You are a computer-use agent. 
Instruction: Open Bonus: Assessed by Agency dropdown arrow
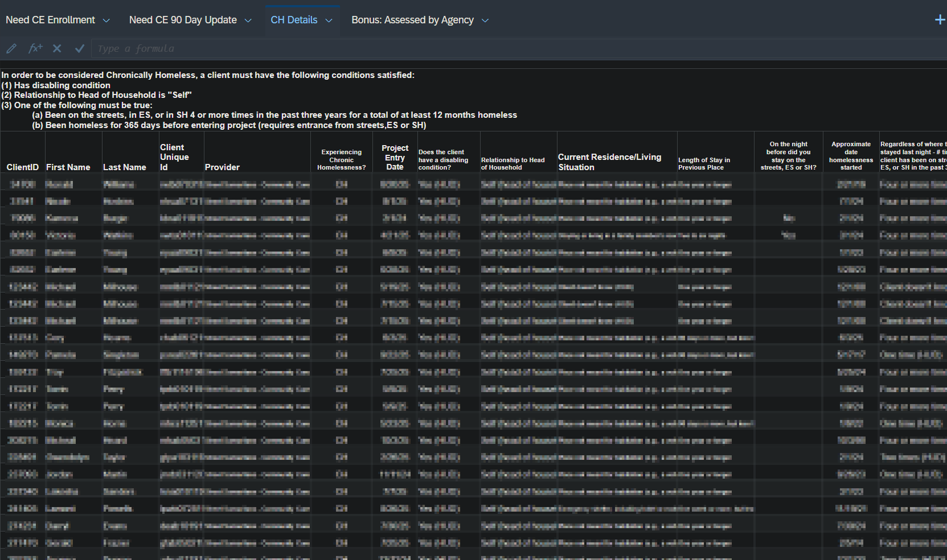[x=485, y=20]
